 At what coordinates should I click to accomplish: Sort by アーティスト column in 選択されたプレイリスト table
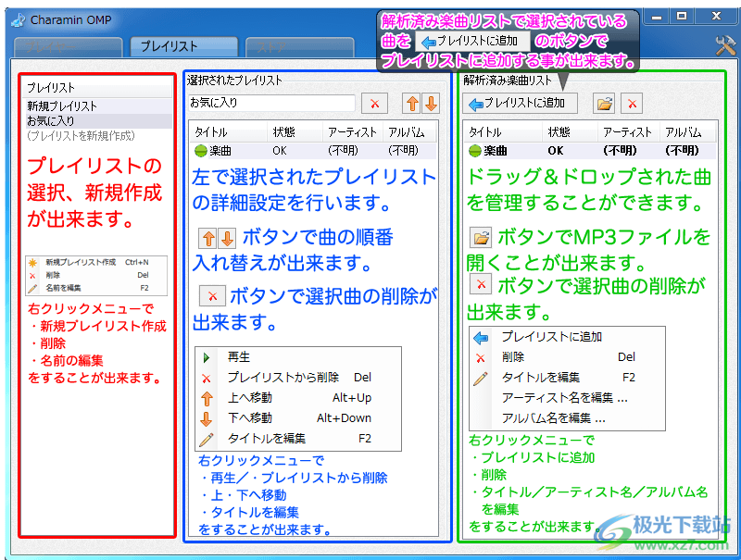click(353, 132)
